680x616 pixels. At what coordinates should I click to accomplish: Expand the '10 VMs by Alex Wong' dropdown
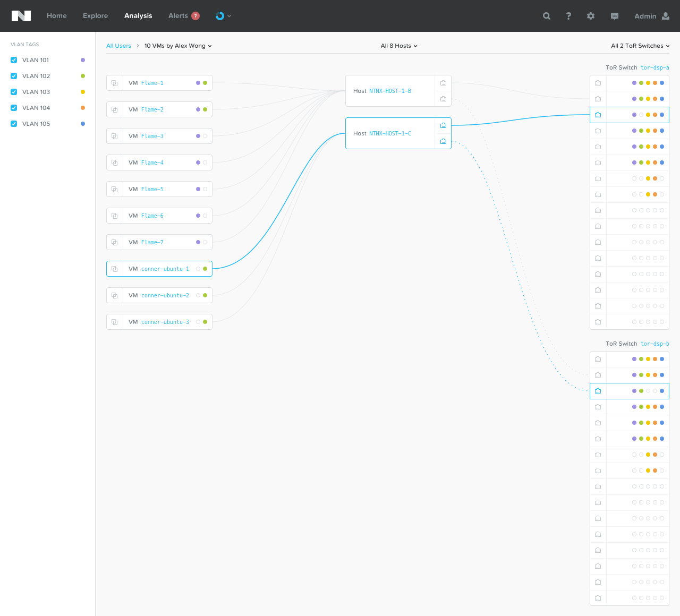[177, 46]
